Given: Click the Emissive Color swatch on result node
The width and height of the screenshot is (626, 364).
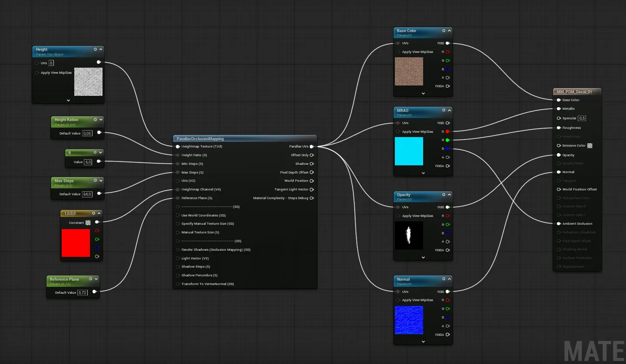Looking at the screenshot, I should coord(590,146).
